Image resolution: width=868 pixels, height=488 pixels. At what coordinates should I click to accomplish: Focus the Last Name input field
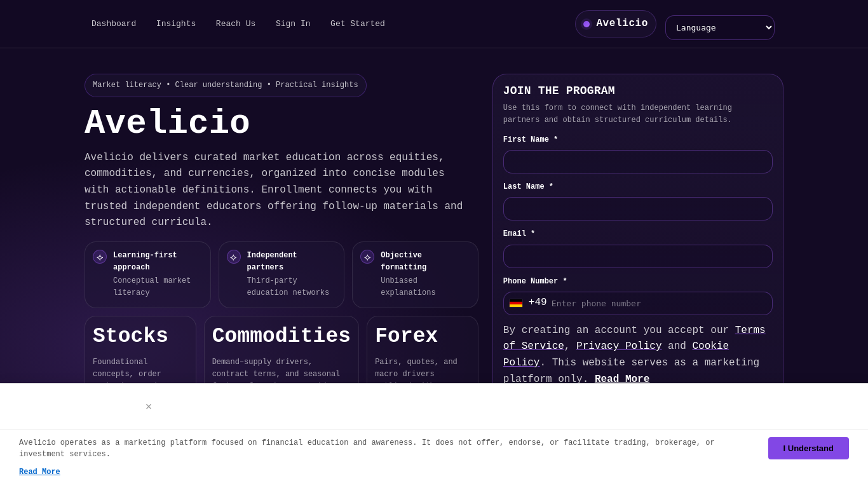point(638,208)
